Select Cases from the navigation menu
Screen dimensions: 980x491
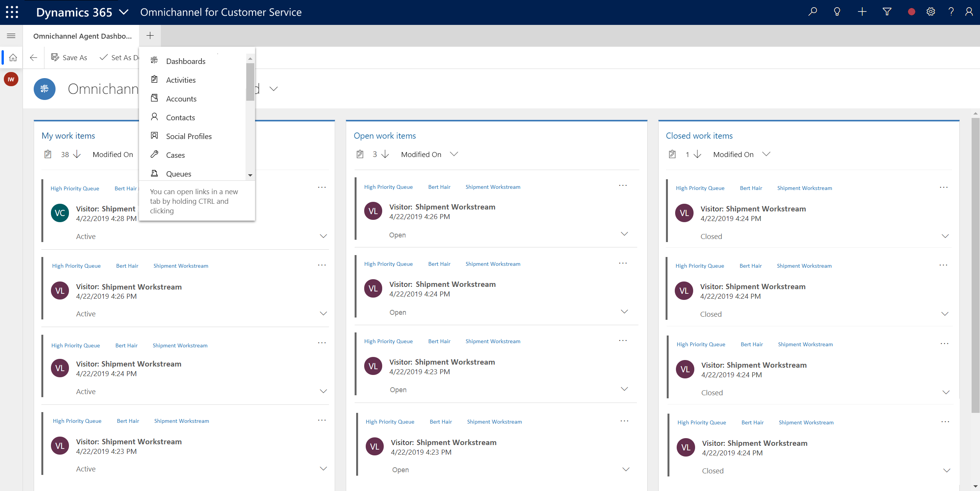(x=175, y=155)
